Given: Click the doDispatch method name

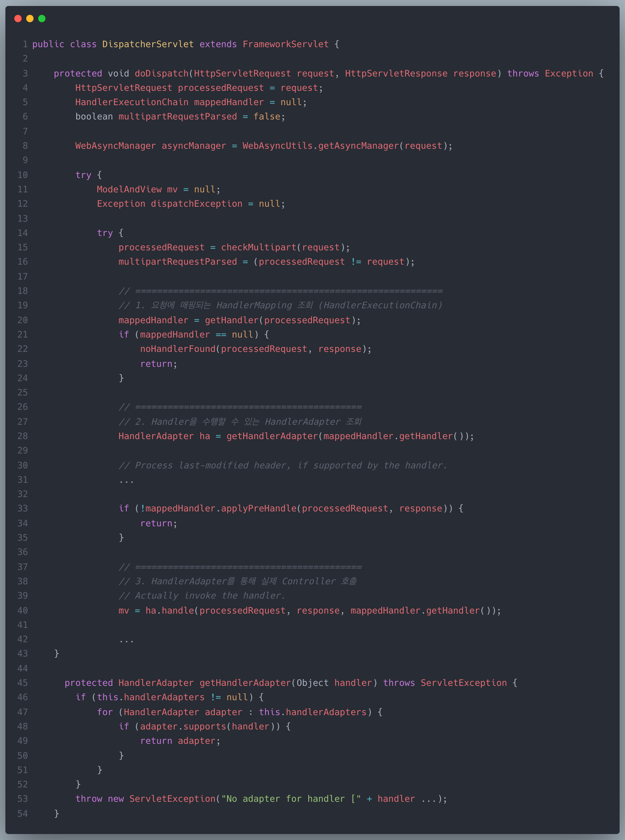Looking at the screenshot, I should click(x=162, y=73).
